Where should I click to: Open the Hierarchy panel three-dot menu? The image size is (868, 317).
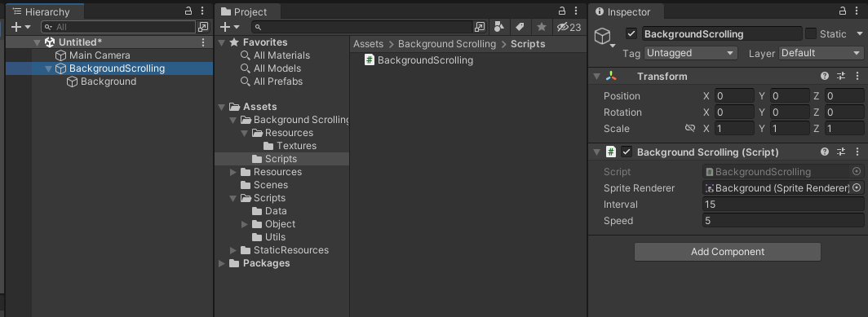click(202, 11)
